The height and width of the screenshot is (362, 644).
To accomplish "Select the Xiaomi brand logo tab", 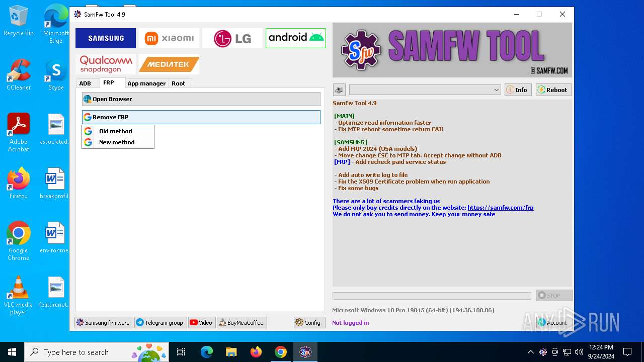I will click(x=169, y=38).
